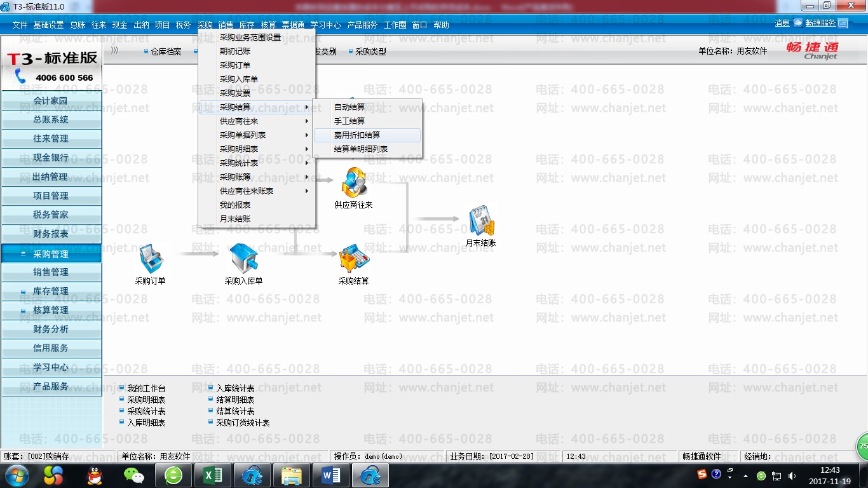Expand the 供应商往来账表 submenu
This screenshot has width=868, height=488.
click(257, 191)
